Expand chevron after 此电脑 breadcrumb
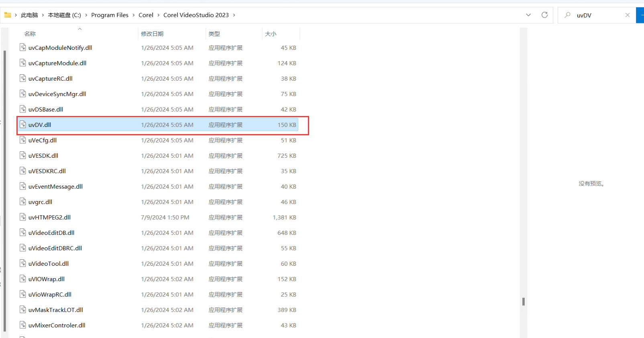644x338 pixels. tap(43, 15)
